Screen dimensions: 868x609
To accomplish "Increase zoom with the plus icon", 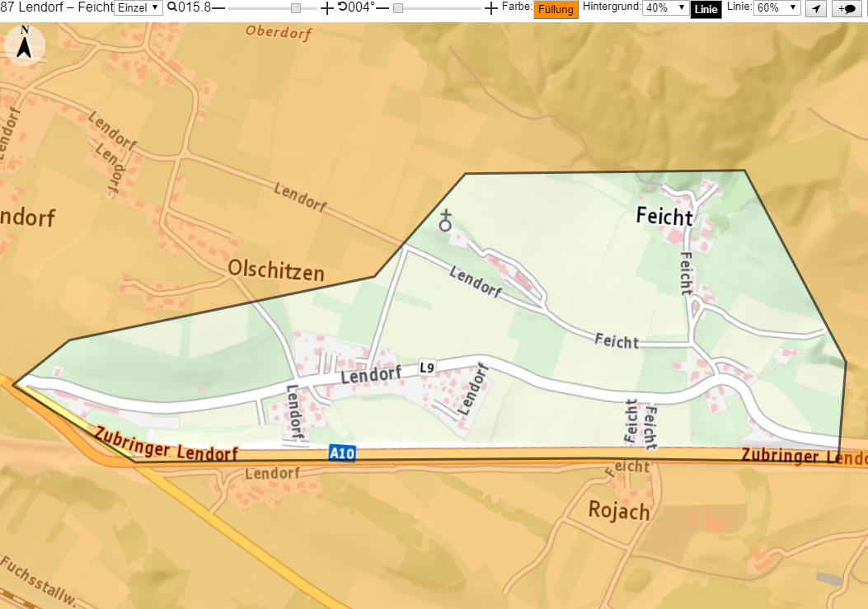I will (x=327, y=8).
